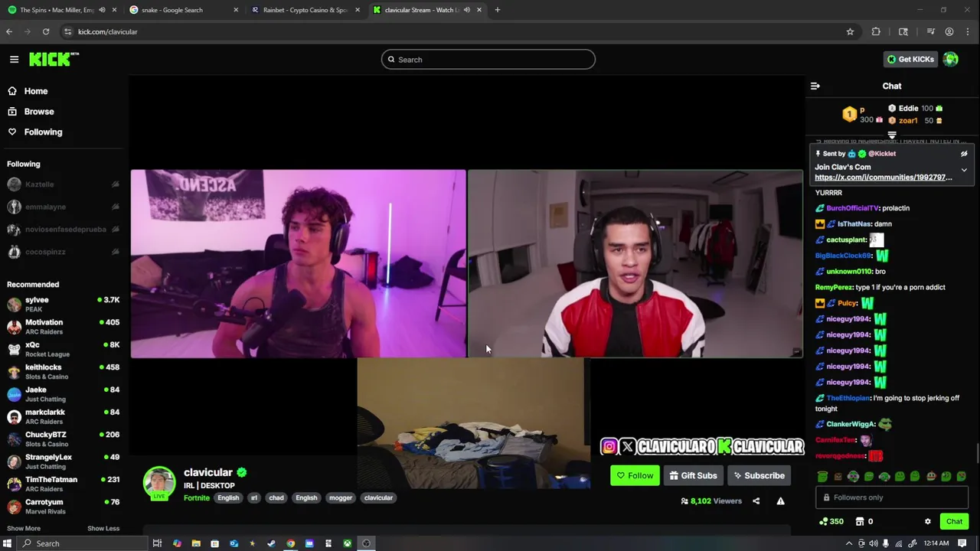
Task: Mute The Spins tab audio icon
Action: point(102,10)
